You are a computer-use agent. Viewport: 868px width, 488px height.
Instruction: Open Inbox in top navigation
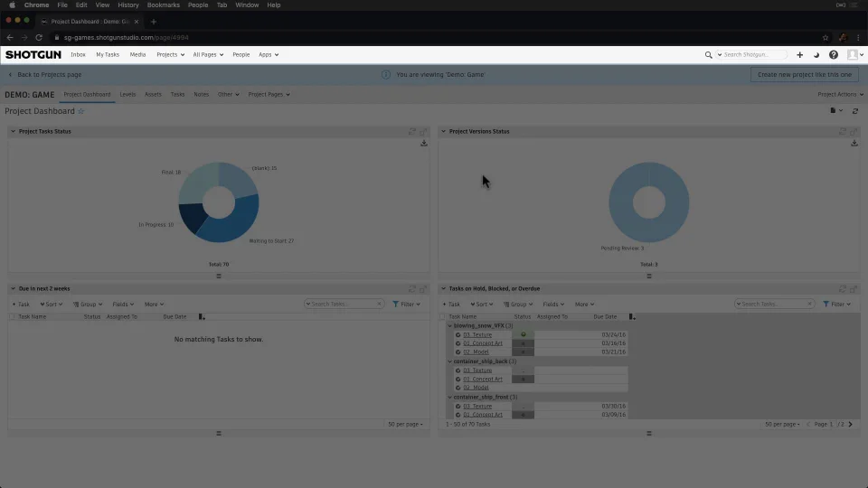point(78,55)
